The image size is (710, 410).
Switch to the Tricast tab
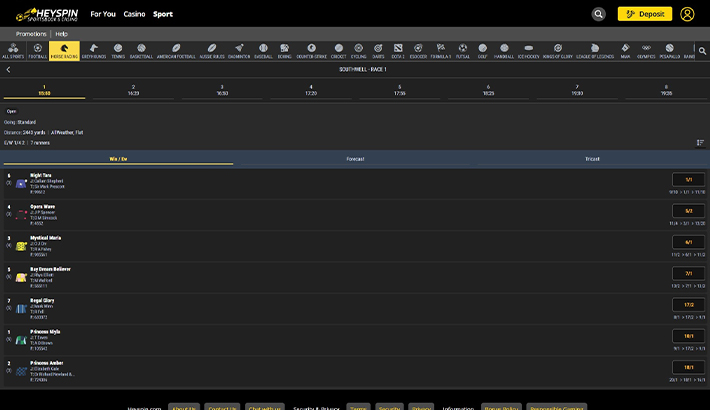pos(592,159)
